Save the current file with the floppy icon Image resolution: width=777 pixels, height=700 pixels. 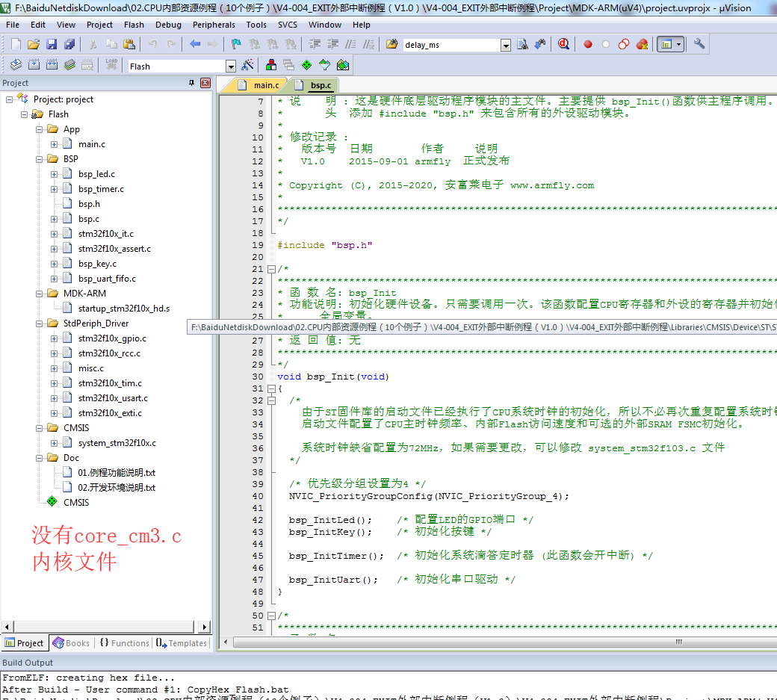coord(52,45)
